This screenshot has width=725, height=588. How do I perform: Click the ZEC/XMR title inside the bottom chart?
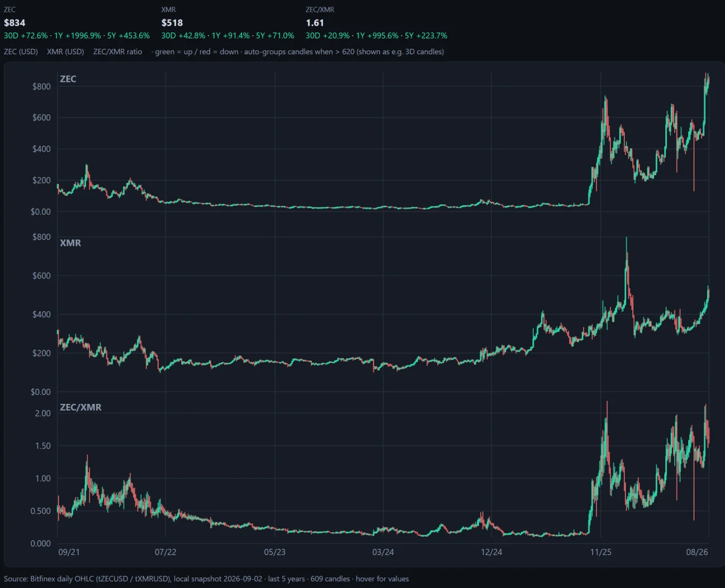[x=81, y=407]
